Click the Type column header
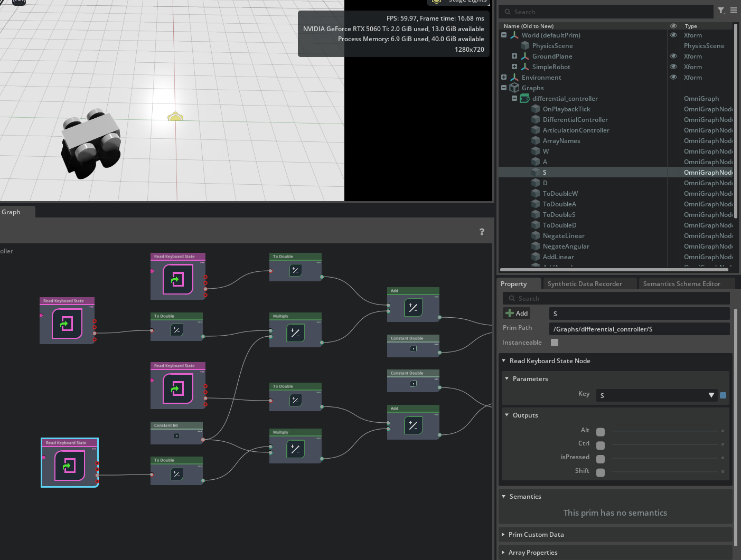Viewport: 741px width, 560px height. [691, 26]
